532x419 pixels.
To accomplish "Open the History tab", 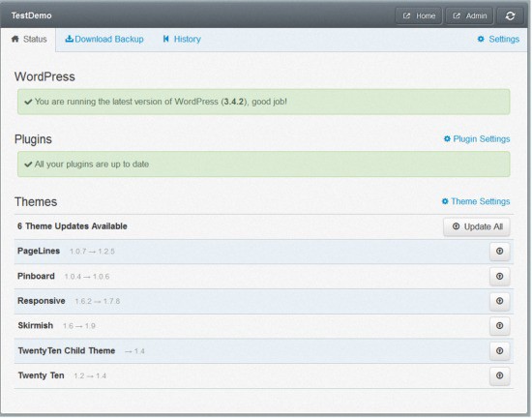I will [182, 39].
